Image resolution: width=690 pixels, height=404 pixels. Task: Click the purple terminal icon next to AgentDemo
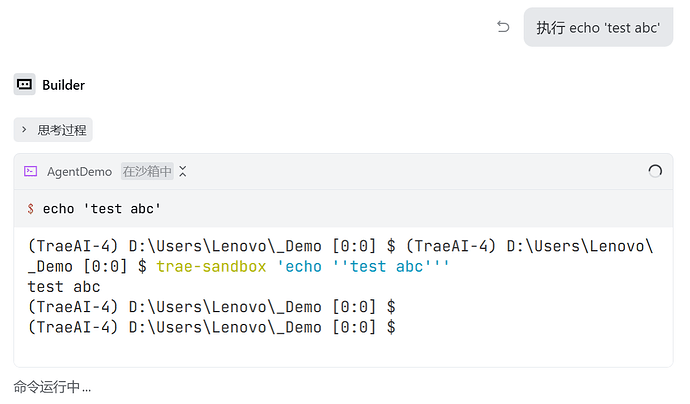pyautogui.click(x=31, y=172)
